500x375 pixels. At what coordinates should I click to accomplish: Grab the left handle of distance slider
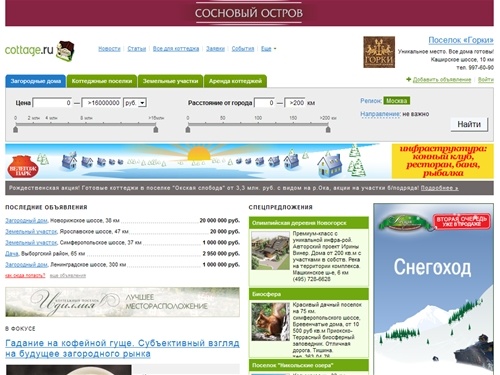[188, 129]
